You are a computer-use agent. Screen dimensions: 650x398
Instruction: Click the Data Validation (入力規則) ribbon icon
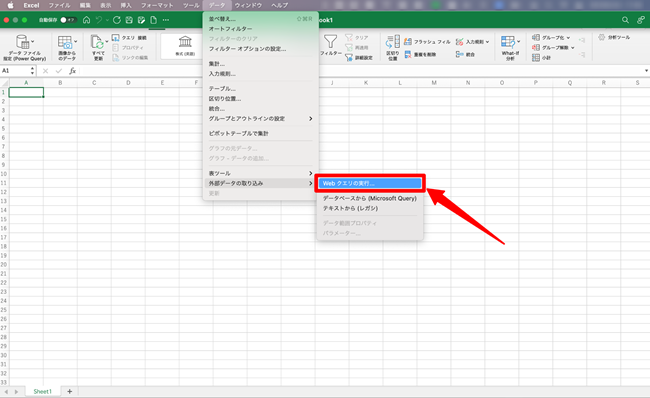[459, 42]
